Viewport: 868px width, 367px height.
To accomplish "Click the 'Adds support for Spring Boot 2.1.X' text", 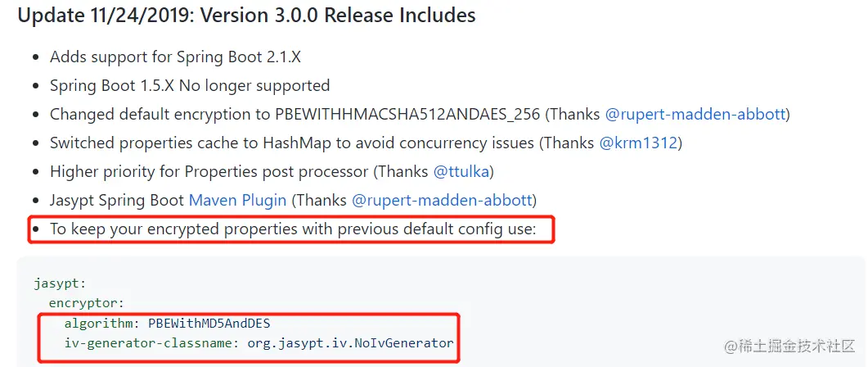I will click(176, 57).
